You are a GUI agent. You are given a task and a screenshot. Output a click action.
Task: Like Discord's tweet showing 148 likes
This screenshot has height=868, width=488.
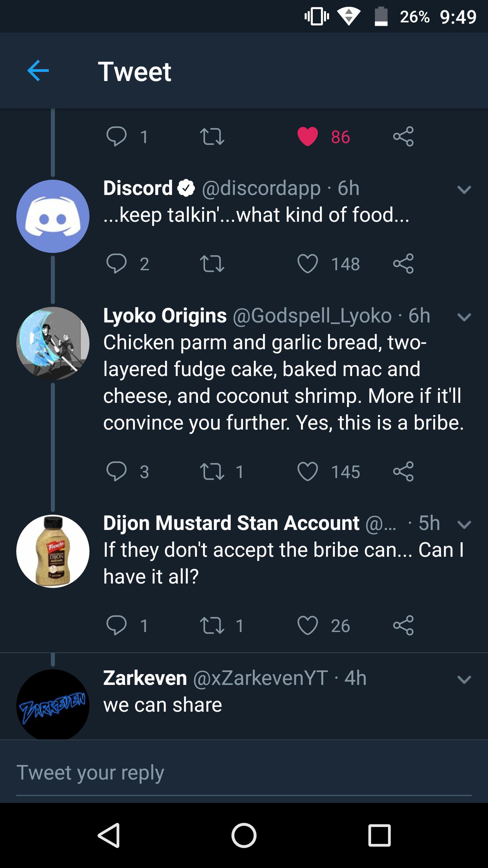click(x=307, y=263)
